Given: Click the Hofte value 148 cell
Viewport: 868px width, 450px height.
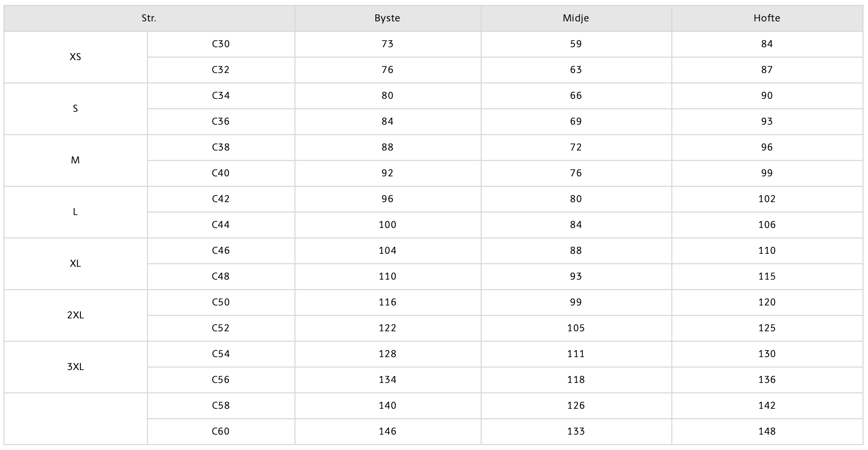Looking at the screenshot, I should pos(767,432).
